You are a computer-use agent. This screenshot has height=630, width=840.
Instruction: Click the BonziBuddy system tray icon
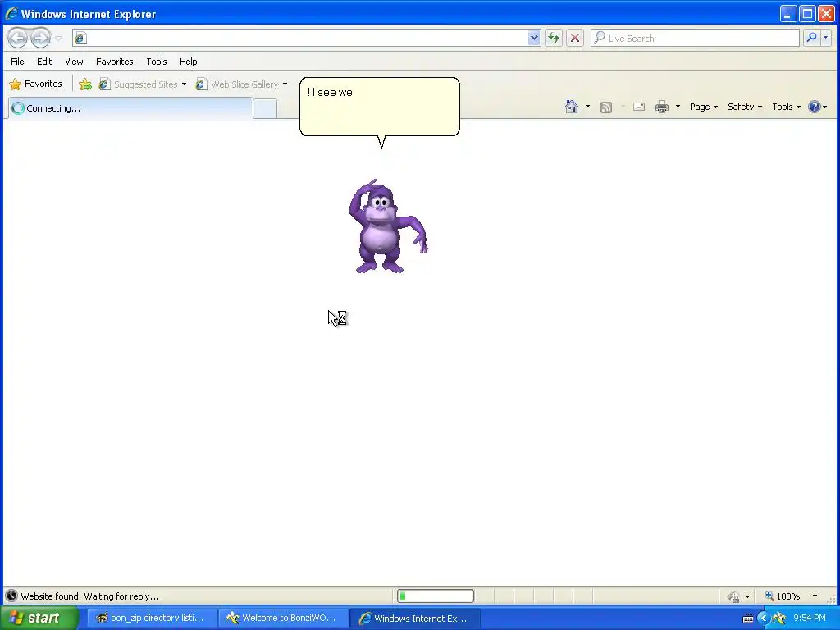click(780, 619)
